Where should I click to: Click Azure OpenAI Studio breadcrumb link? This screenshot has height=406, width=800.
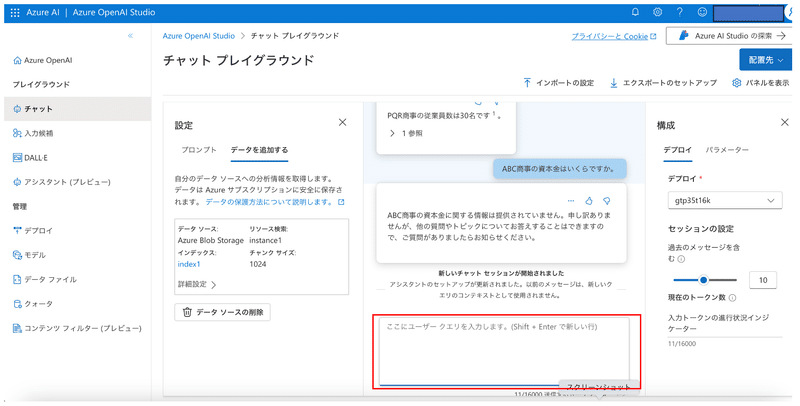click(198, 36)
